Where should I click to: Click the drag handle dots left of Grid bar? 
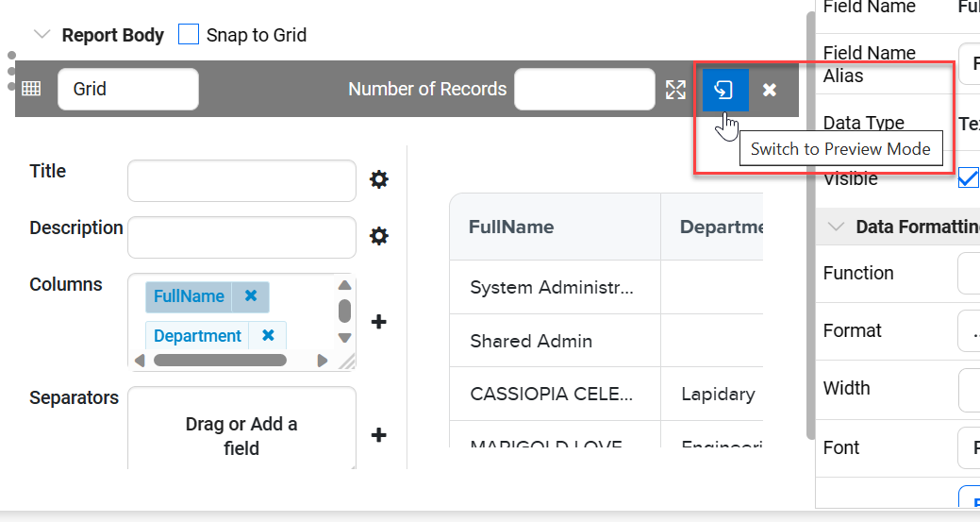11,71
